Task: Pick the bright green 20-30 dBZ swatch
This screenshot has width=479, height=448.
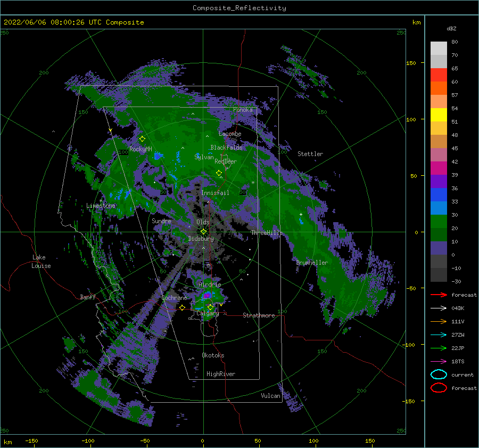Action: pyautogui.click(x=439, y=222)
